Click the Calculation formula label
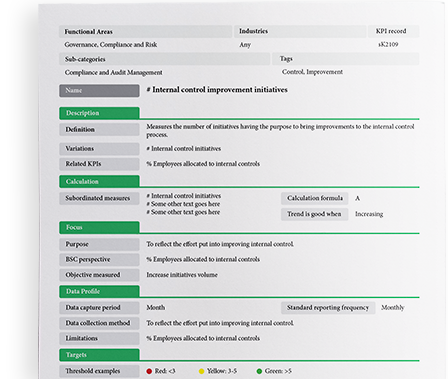This screenshot has height=385, width=448. pyautogui.click(x=315, y=198)
